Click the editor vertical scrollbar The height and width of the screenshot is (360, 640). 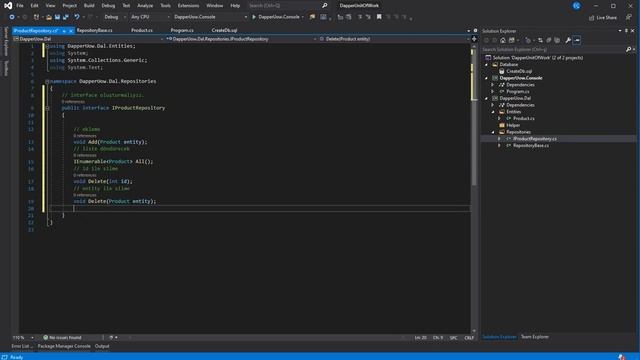coord(474,188)
